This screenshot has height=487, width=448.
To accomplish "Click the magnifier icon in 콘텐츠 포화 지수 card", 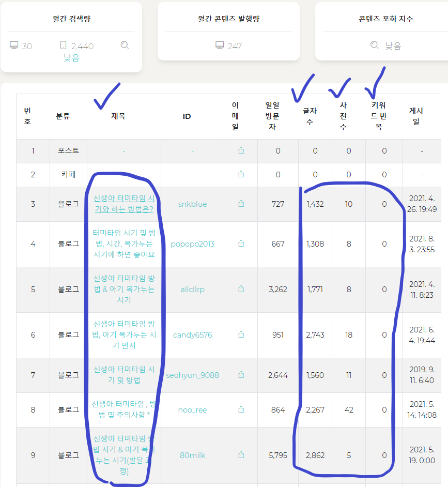I will pyautogui.click(x=375, y=45).
